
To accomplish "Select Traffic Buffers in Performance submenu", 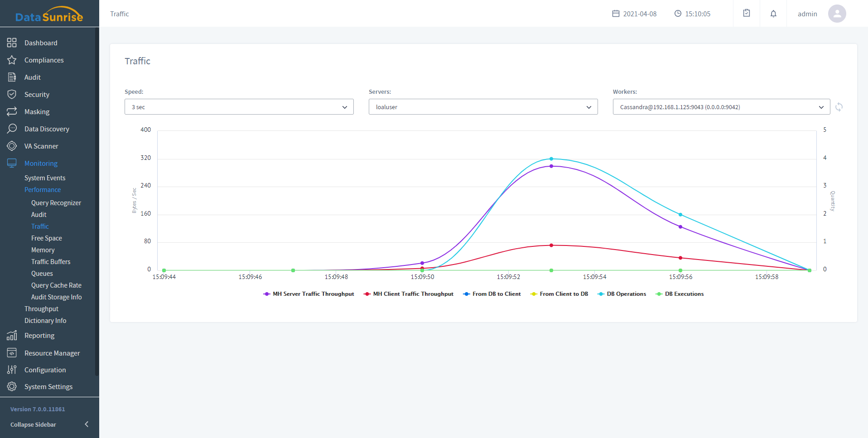I will point(51,262).
